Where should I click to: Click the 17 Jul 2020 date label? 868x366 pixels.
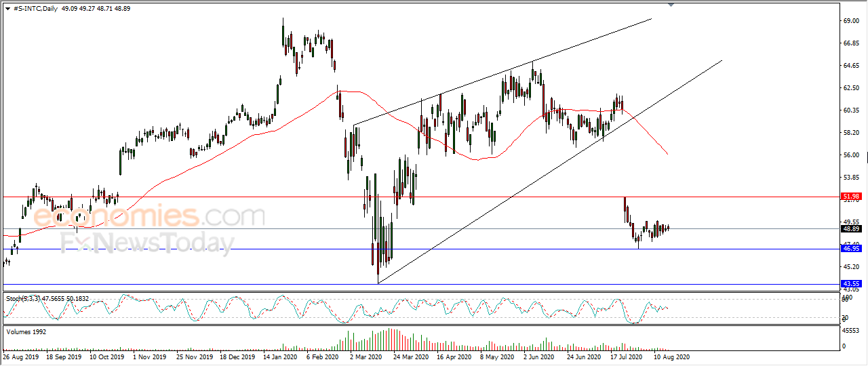coord(627,357)
